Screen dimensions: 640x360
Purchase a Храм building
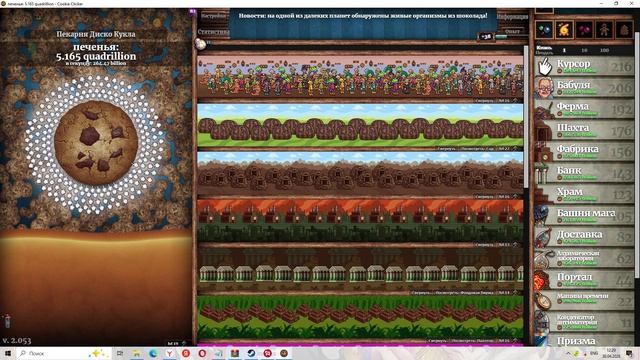pyautogui.click(x=584, y=193)
